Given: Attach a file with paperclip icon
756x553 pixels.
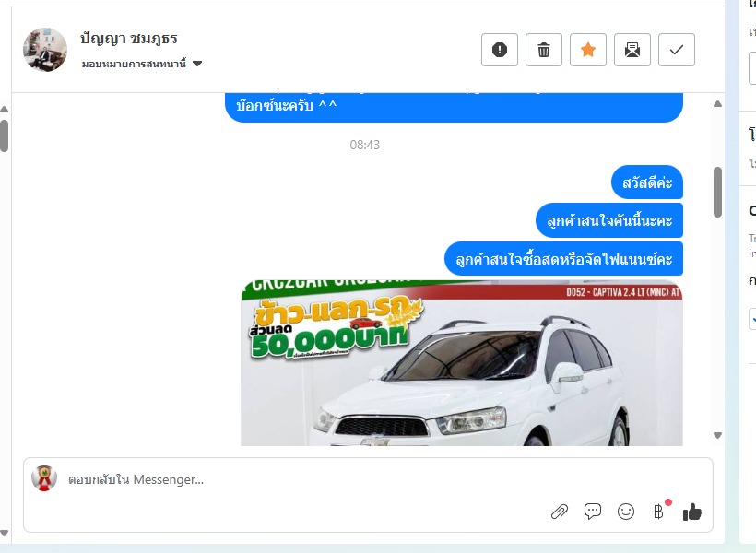Looking at the screenshot, I should point(560,512).
